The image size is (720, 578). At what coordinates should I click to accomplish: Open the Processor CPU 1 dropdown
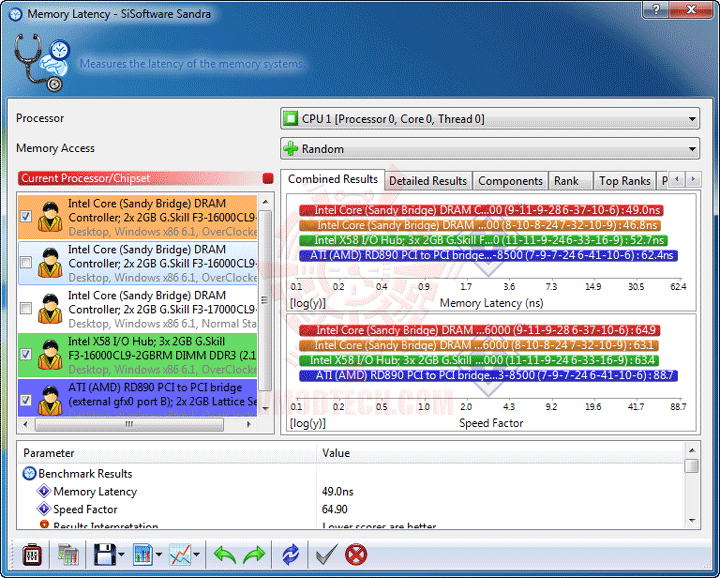tap(490, 119)
